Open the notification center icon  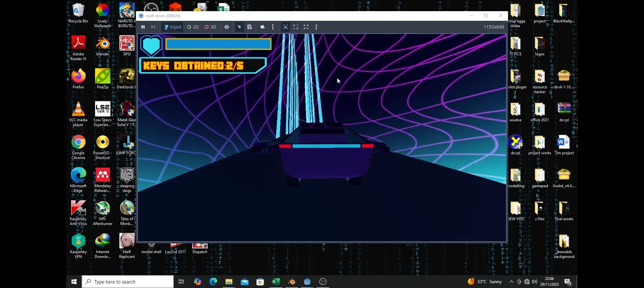coord(568,282)
